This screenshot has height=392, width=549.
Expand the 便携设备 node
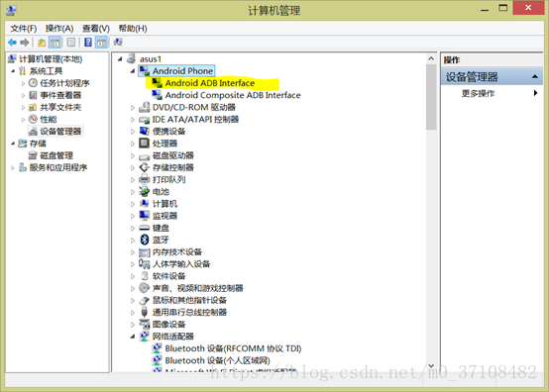[x=133, y=132]
